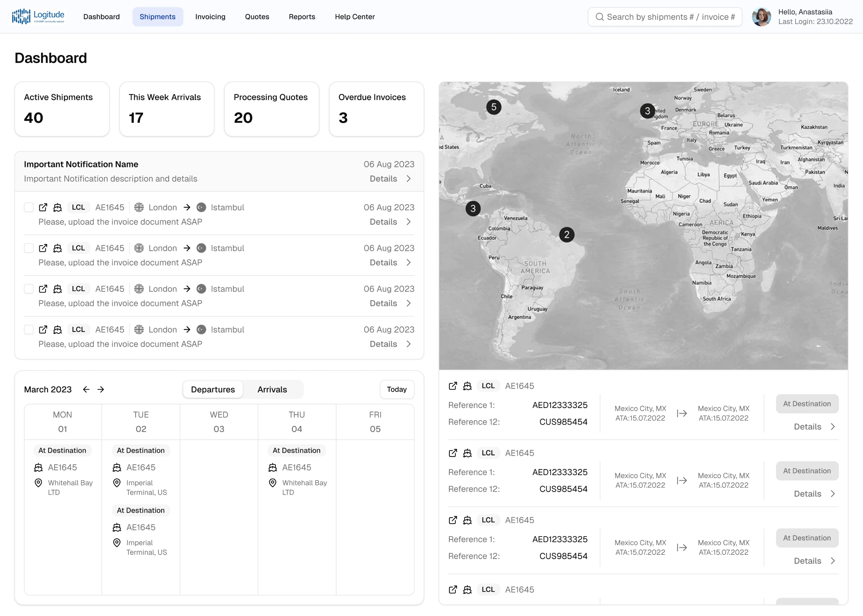This screenshot has width=863, height=616.
Task: Click ship icon in first notification row
Action: 57,207
